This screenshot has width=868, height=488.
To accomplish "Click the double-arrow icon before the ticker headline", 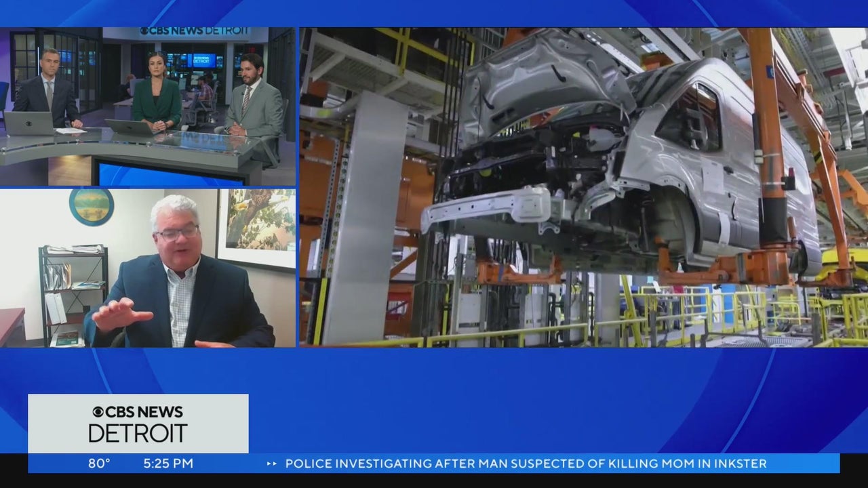I will tap(272, 464).
